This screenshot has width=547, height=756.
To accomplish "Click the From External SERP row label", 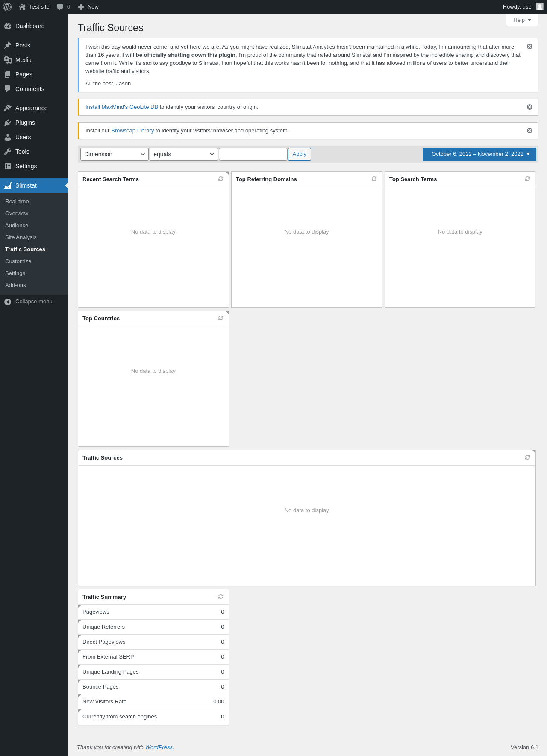I will pos(108,657).
